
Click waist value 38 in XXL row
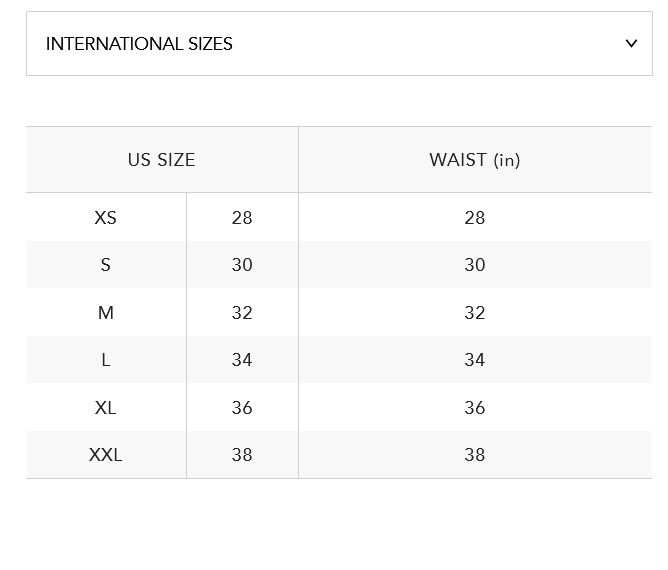[x=475, y=455]
